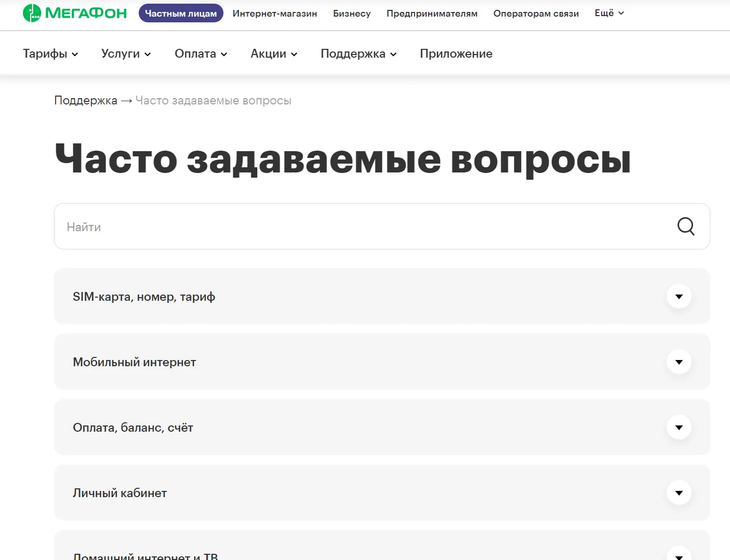This screenshot has width=730, height=560.
Task: Switch to the Бизнесу section
Action: 352,14
